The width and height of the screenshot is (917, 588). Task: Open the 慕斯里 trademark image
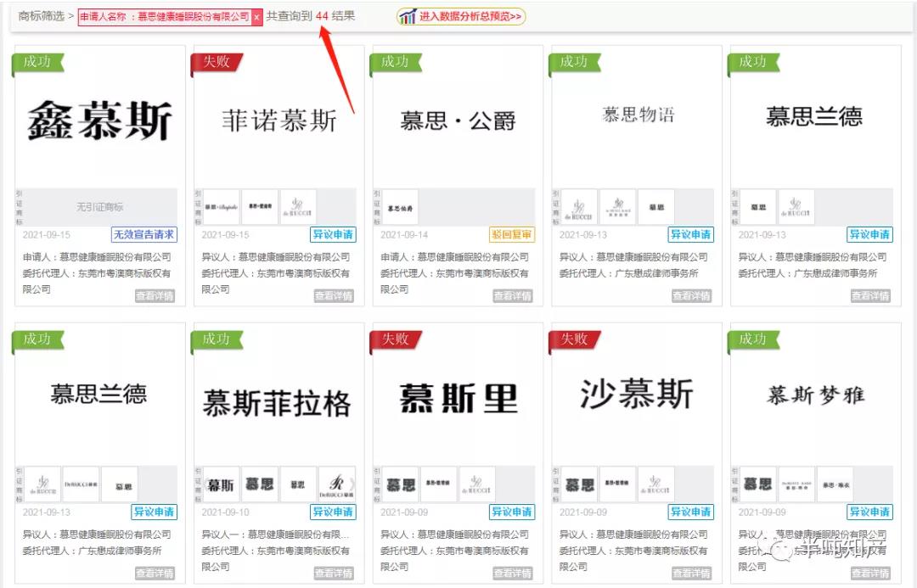pos(458,398)
